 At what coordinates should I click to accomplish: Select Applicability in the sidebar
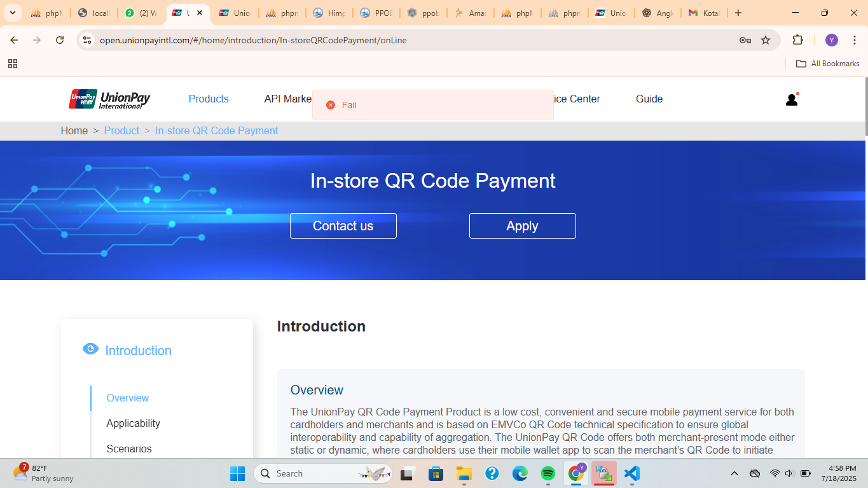[x=134, y=423]
